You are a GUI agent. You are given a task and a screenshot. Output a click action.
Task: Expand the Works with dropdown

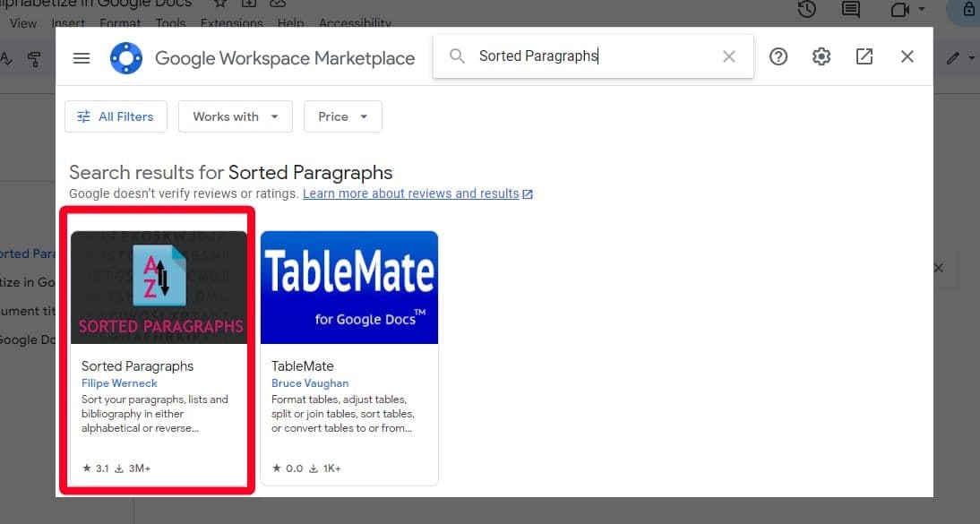236,116
